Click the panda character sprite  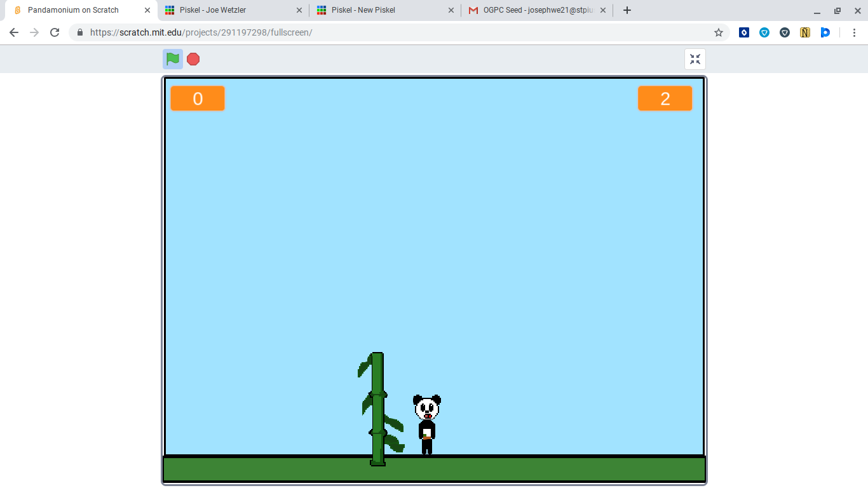(427, 424)
